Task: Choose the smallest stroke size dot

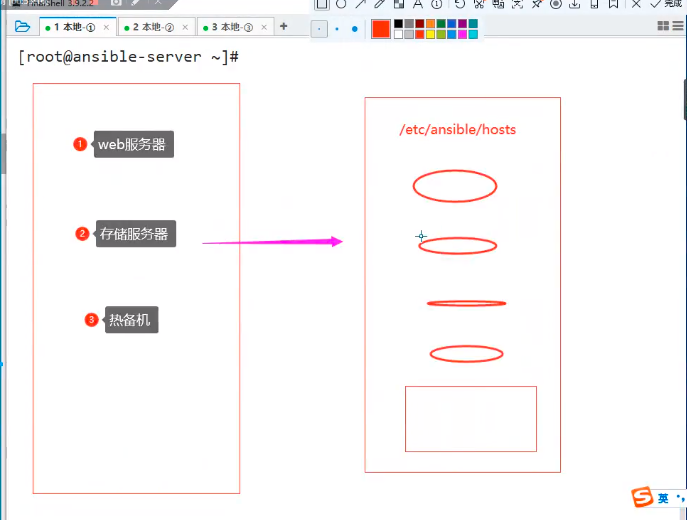Action: click(x=319, y=29)
